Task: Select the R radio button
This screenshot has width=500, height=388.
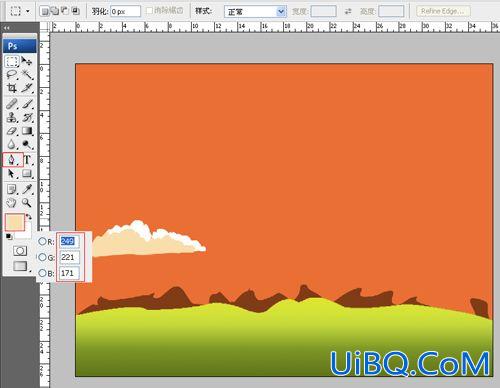Action: point(42,241)
